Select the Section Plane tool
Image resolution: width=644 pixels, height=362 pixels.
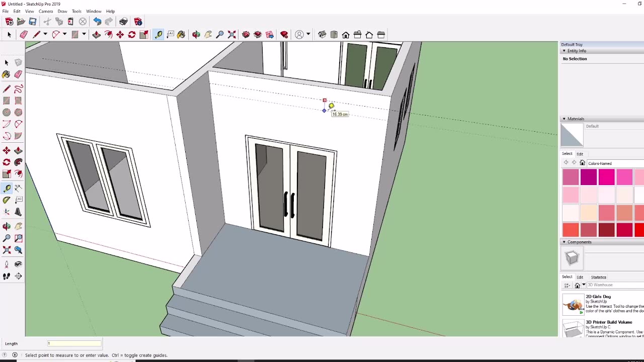coord(18,276)
